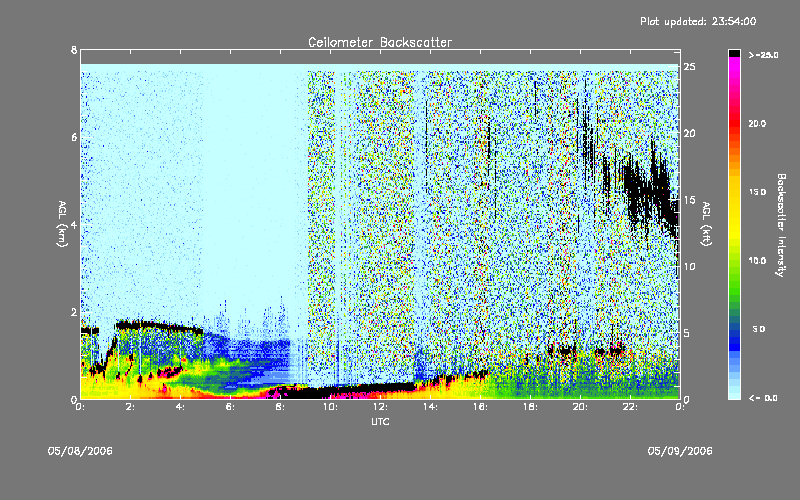
Task: Pick the black segment atop the colorbar
Action: pyautogui.click(x=734, y=53)
